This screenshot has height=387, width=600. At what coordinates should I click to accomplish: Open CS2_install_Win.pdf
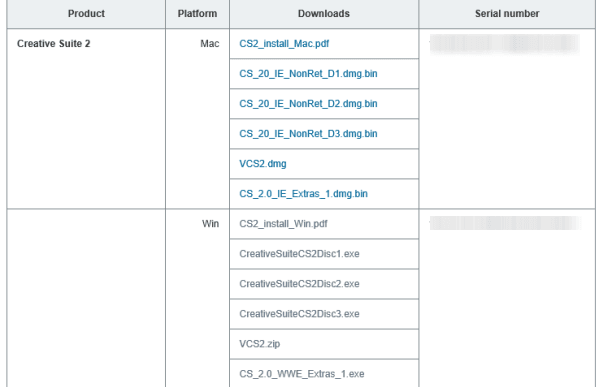283,224
